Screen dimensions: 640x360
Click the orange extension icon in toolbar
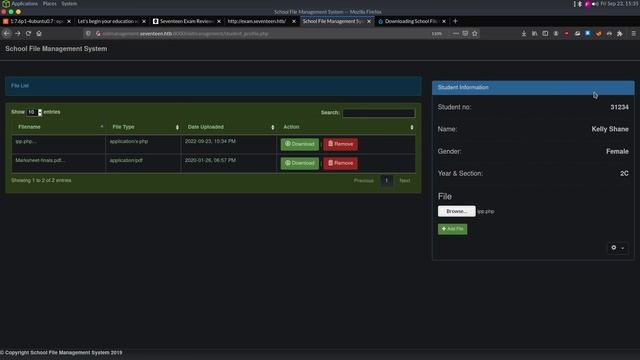598,33
